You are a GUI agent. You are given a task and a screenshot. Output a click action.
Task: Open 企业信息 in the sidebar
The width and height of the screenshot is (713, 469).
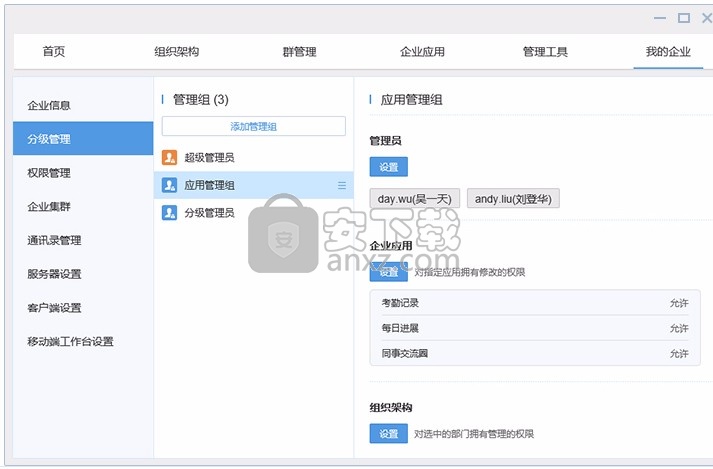coord(83,106)
